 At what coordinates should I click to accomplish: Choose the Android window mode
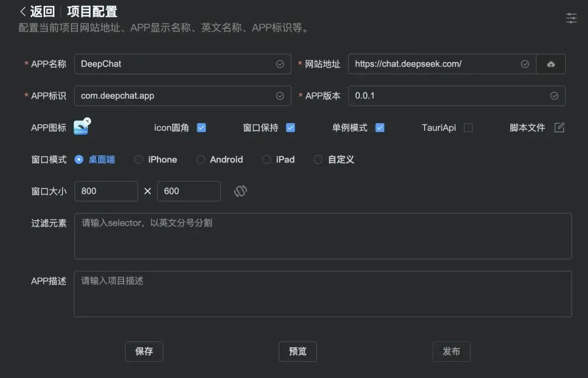tap(201, 160)
